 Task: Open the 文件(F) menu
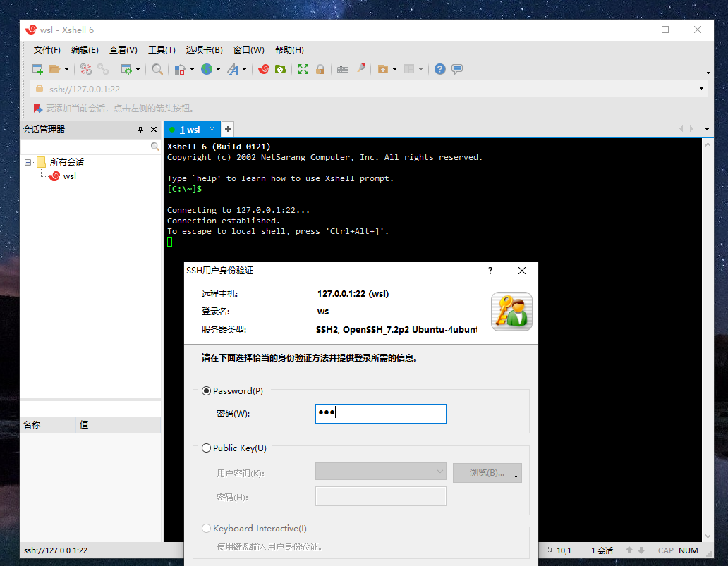[47, 50]
